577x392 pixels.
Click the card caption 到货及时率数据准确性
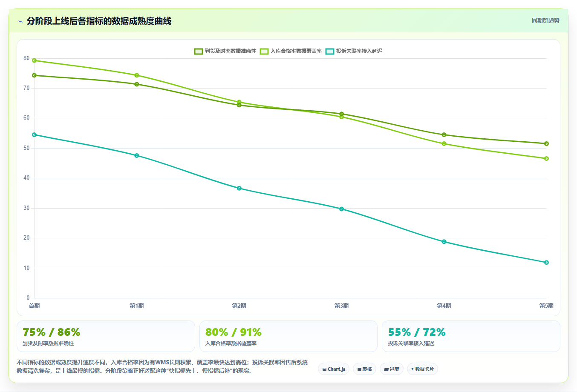click(x=48, y=343)
